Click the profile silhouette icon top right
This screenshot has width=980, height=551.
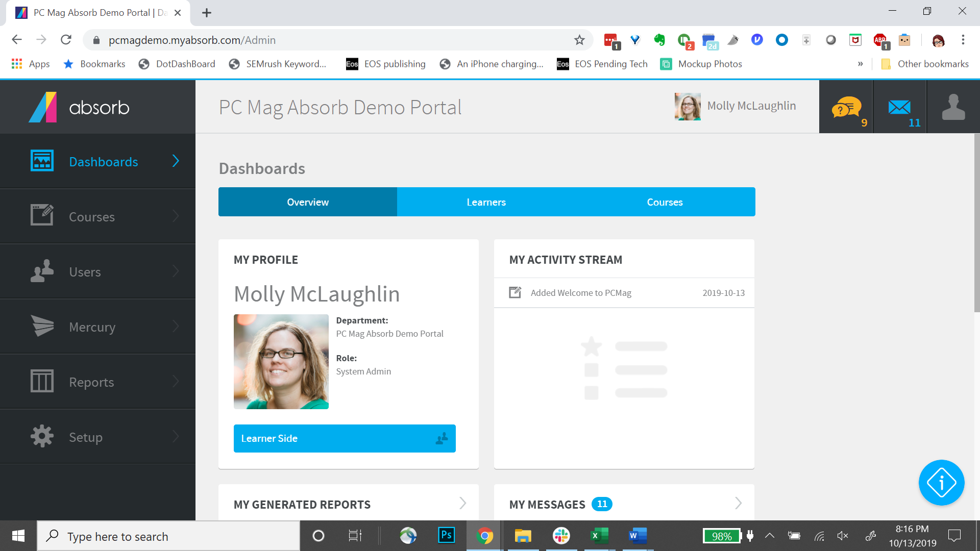pyautogui.click(x=952, y=107)
